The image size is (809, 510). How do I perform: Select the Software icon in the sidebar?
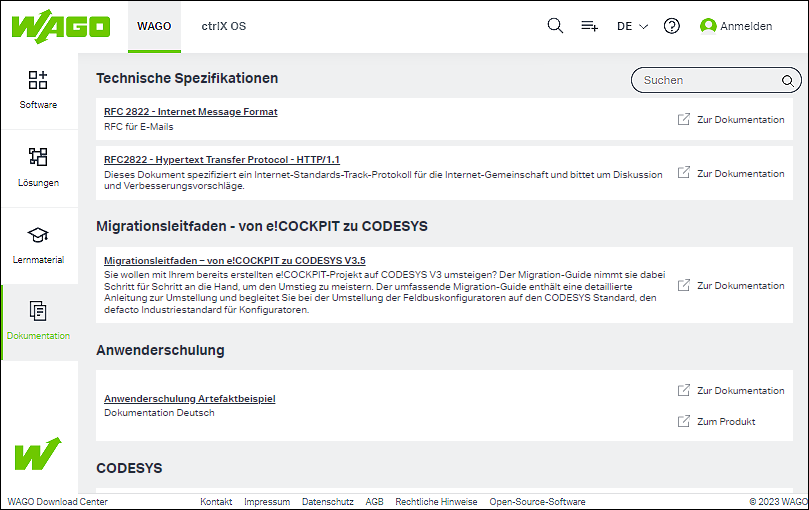pyautogui.click(x=38, y=80)
